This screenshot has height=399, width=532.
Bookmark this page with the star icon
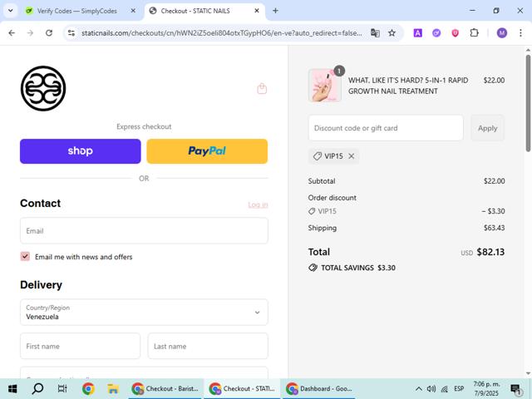coord(392,33)
